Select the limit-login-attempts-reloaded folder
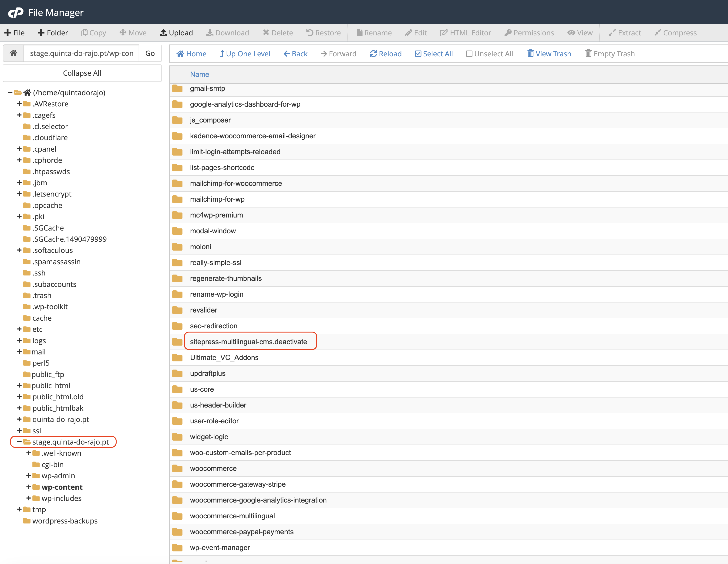Image resolution: width=728 pixels, height=564 pixels. tap(235, 152)
